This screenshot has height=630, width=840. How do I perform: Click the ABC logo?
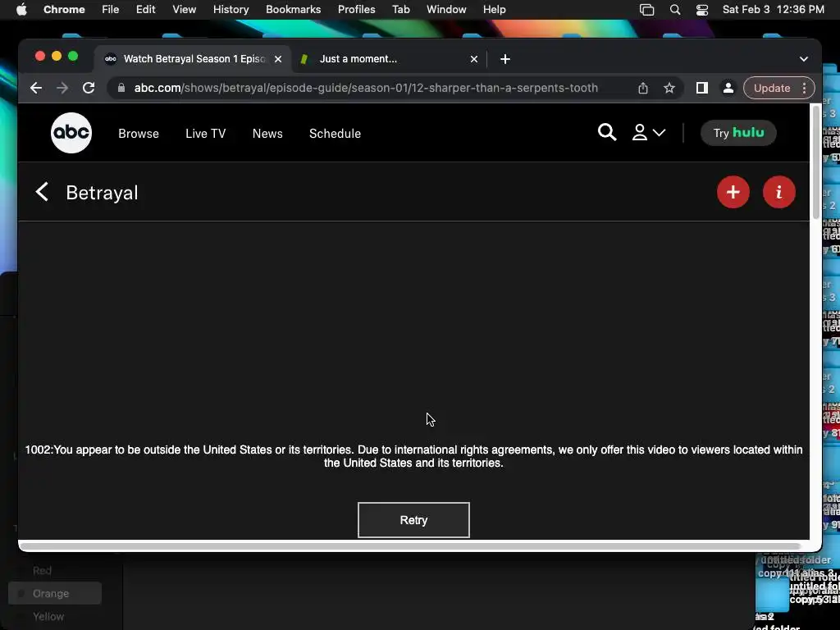(71, 133)
